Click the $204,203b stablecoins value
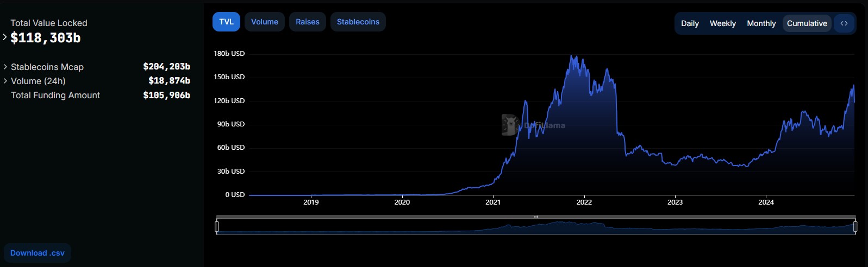 click(166, 67)
